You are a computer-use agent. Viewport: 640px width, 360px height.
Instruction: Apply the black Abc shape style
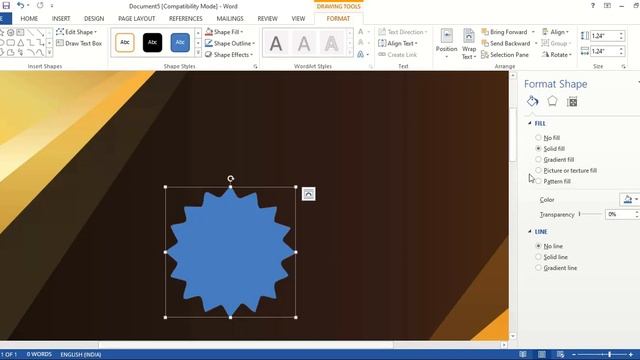[x=152, y=42]
